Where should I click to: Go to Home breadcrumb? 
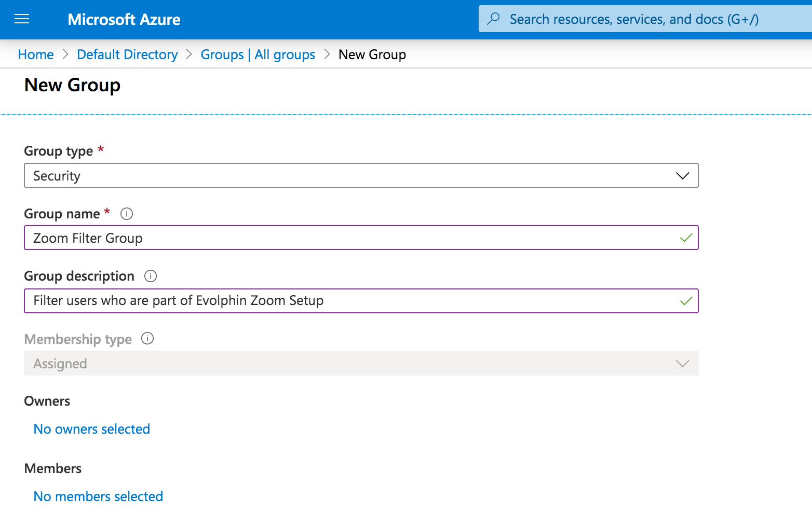click(36, 54)
